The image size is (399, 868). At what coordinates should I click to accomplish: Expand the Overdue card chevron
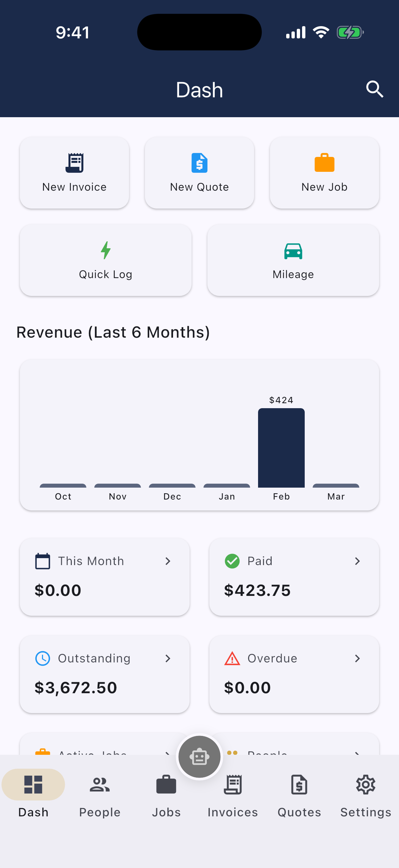click(357, 658)
